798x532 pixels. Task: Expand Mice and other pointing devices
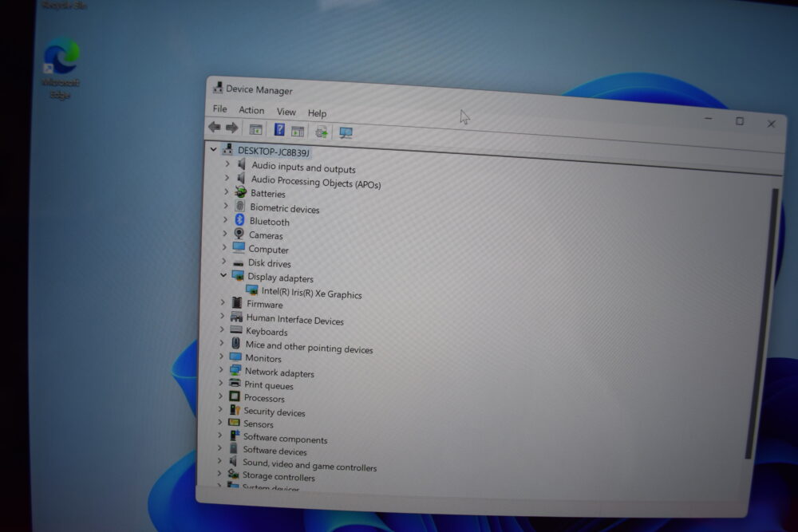pyautogui.click(x=221, y=343)
